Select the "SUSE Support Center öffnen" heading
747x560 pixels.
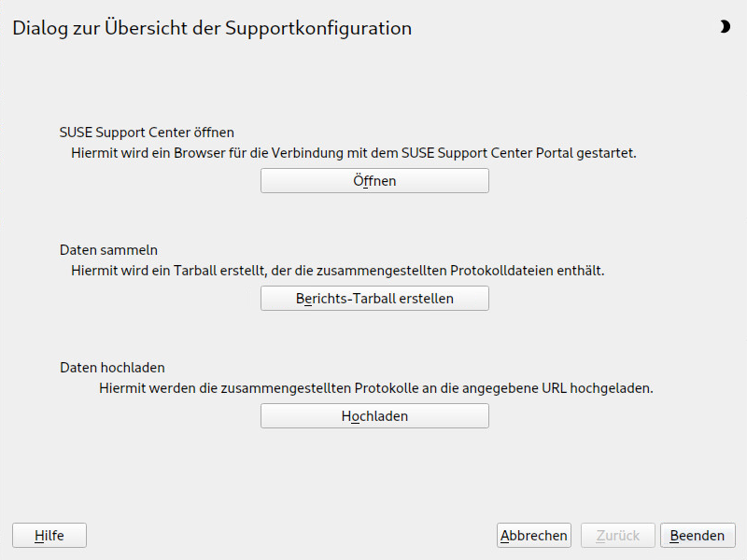(x=147, y=133)
